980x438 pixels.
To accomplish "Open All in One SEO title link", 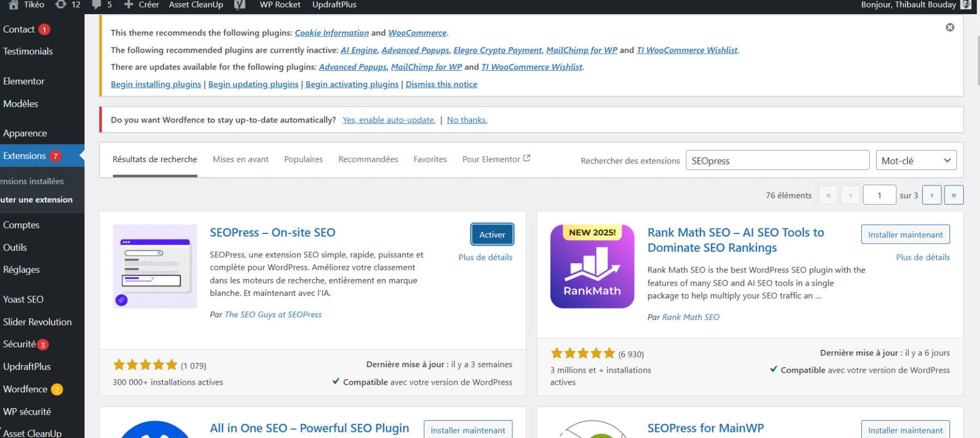I will [309, 428].
